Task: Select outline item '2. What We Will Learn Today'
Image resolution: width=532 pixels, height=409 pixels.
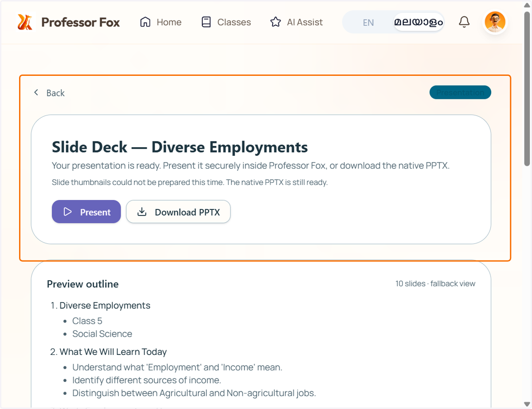Action: 109,352
